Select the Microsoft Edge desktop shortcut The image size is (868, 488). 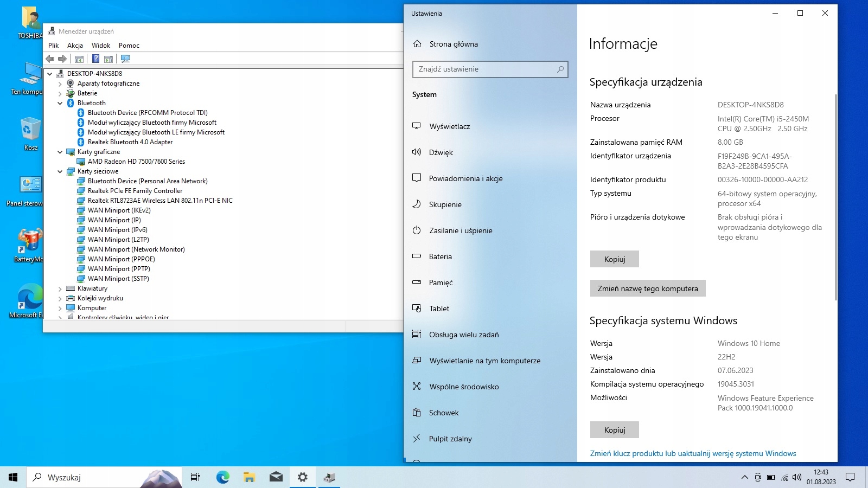[x=26, y=300]
